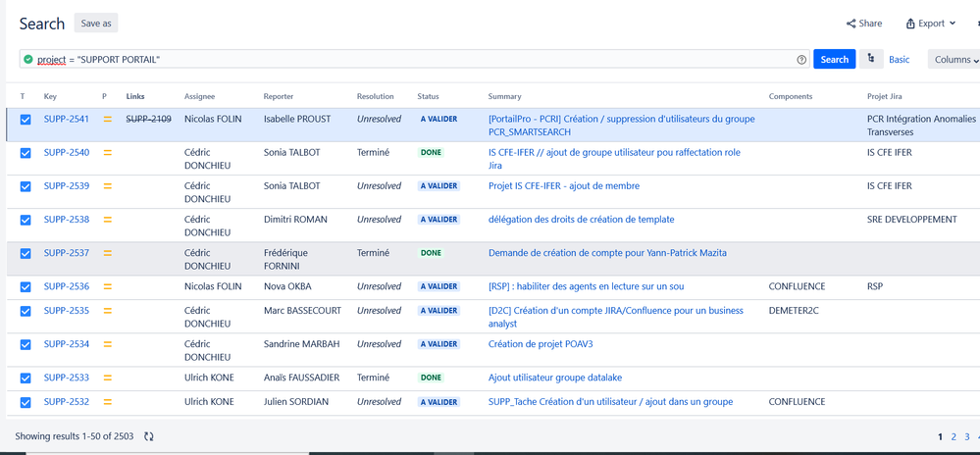Uncheck the SUPP-2535 row checkbox
This screenshot has width=980, height=455.
26,311
